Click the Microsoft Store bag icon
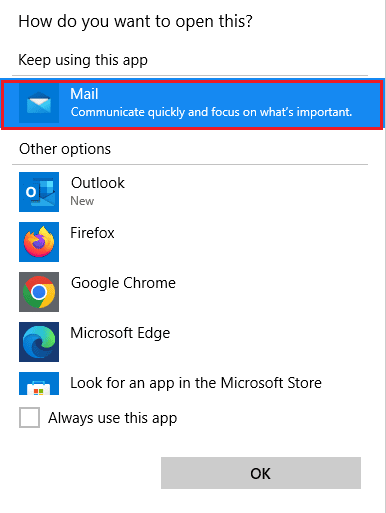386x513 pixels. (x=39, y=384)
